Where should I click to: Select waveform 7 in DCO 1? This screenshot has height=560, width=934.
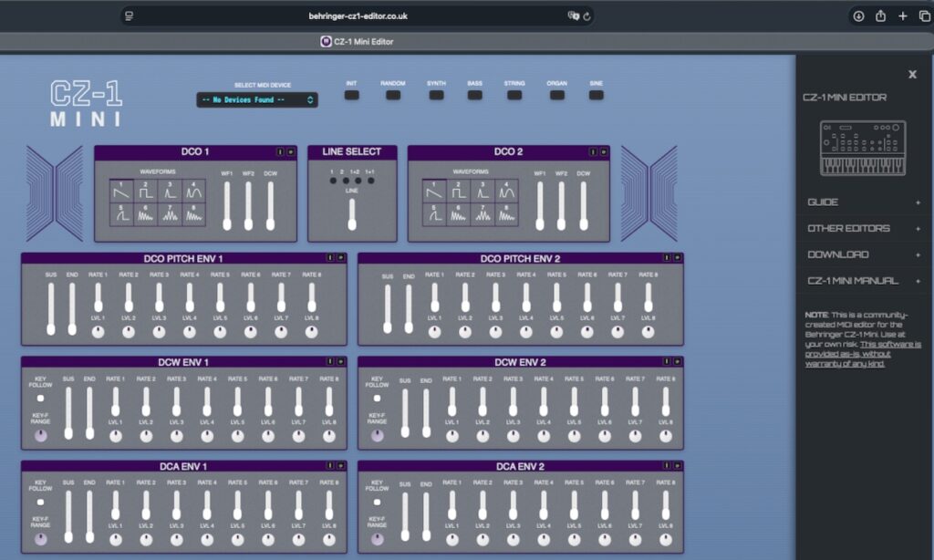tap(170, 214)
